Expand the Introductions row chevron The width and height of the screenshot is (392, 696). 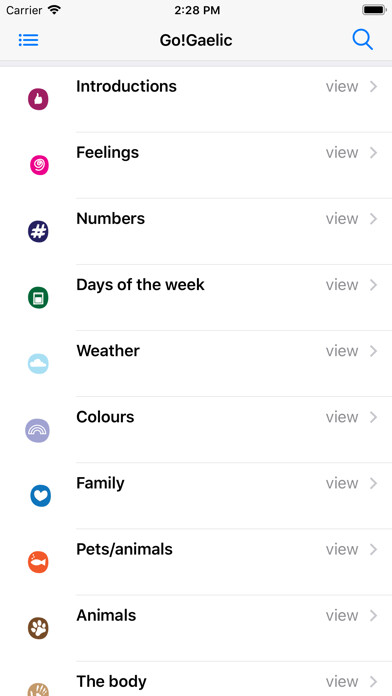(373, 87)
